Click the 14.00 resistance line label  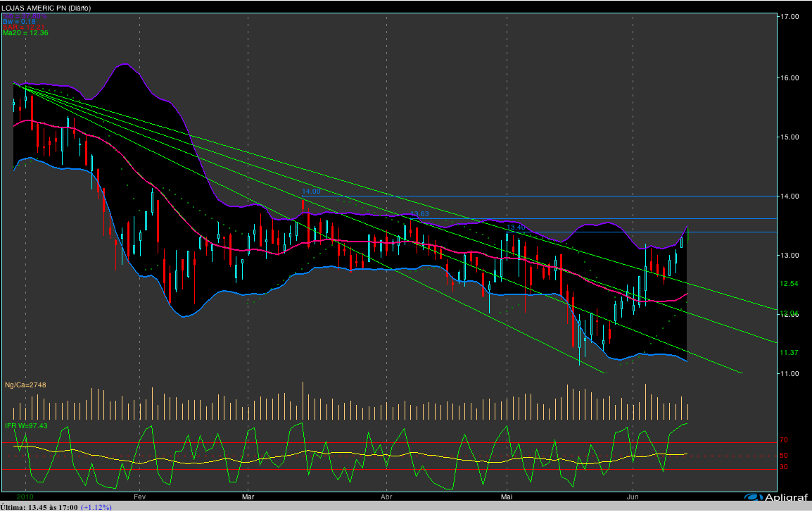point(311,192)
